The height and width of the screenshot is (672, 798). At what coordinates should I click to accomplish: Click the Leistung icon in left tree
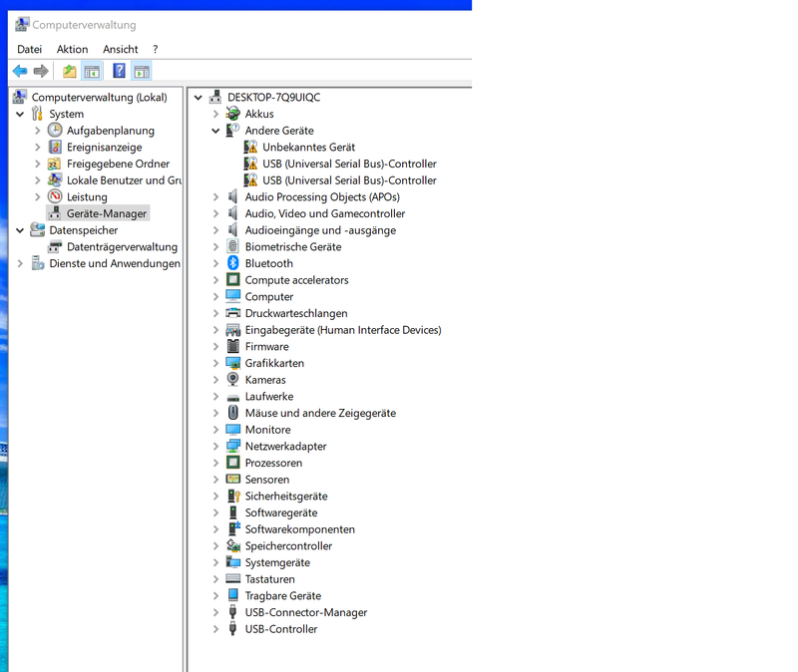click(55, 197)
